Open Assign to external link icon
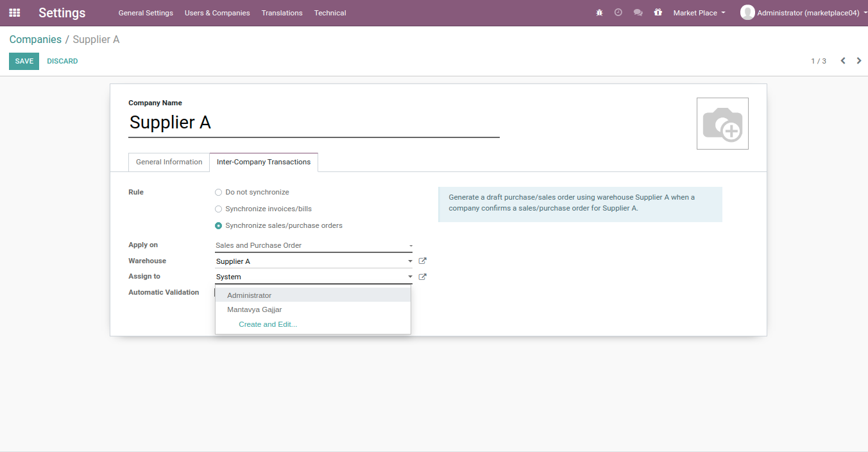 [422, 277]
